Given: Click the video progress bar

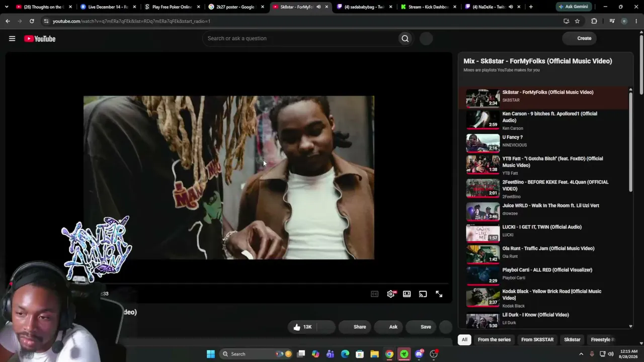Looking at the screenshot, I should point(229,283).
